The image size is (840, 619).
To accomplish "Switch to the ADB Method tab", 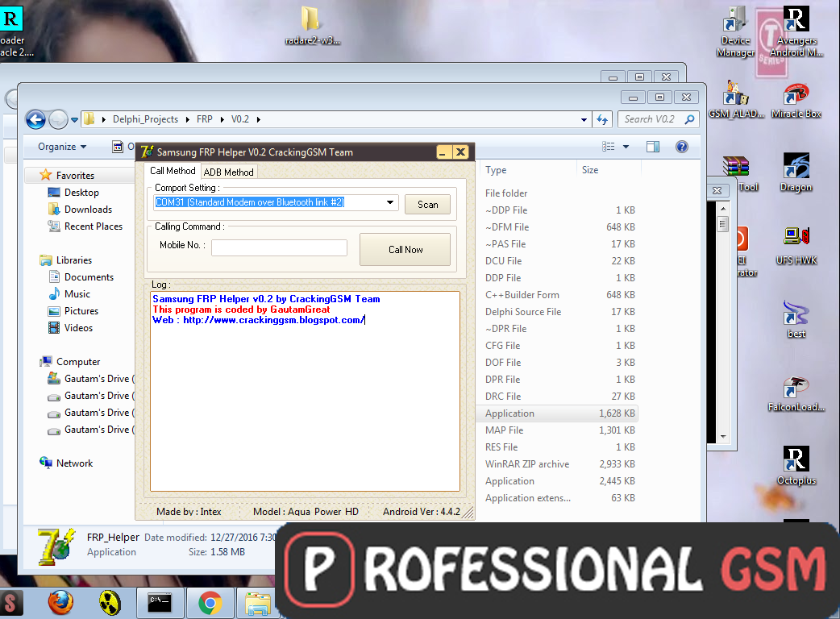I will 228,172.
